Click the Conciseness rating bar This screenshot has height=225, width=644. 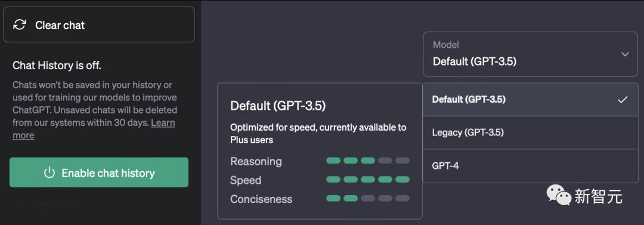click(x=367, y=198)
